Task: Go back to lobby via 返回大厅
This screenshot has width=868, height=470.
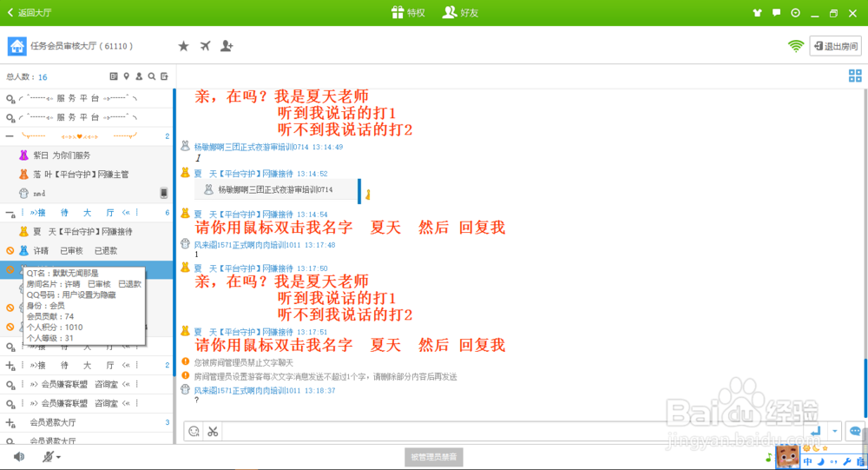Action: [x=30, y=12]
